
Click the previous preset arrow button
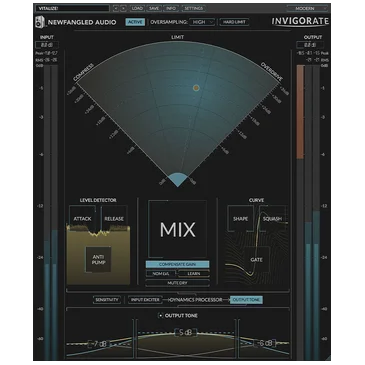pos(116,8)
